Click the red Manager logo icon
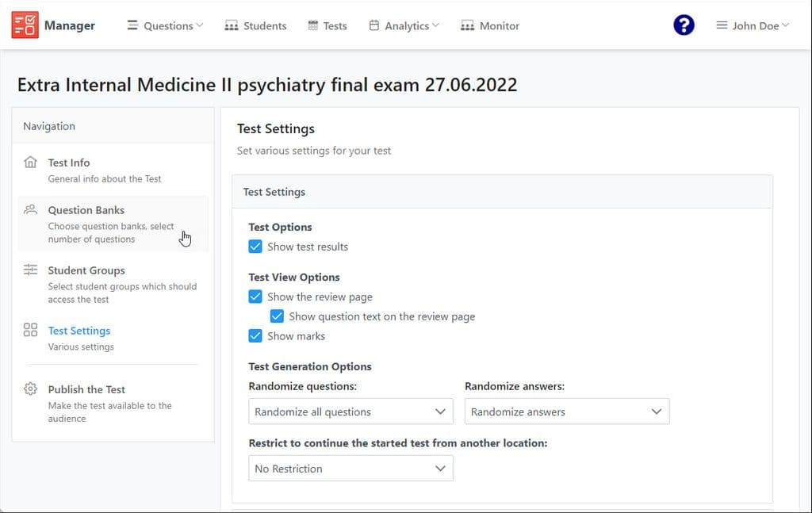The image size is (812, 513). (25, 25)
